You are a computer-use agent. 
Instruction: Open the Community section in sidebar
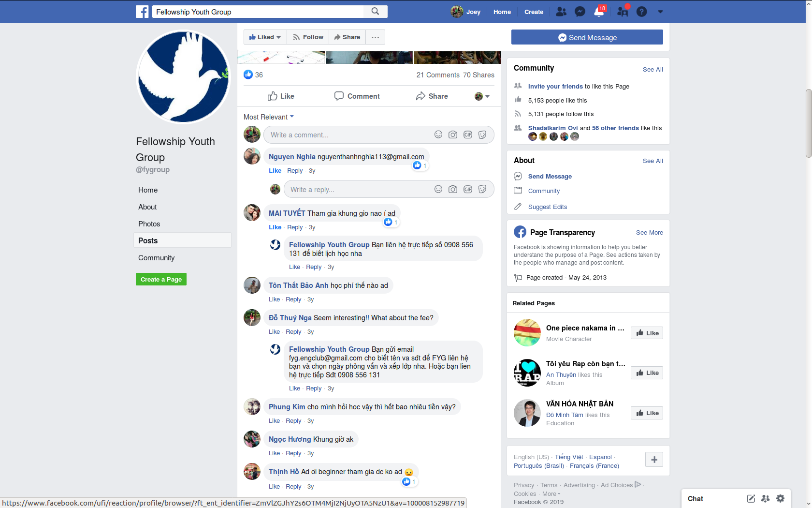point(156,257)
